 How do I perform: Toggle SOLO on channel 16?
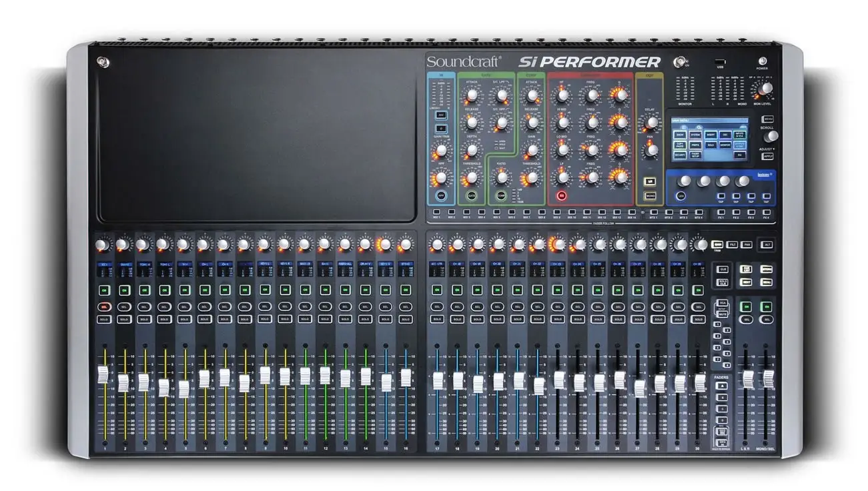(x=406, y=320)
